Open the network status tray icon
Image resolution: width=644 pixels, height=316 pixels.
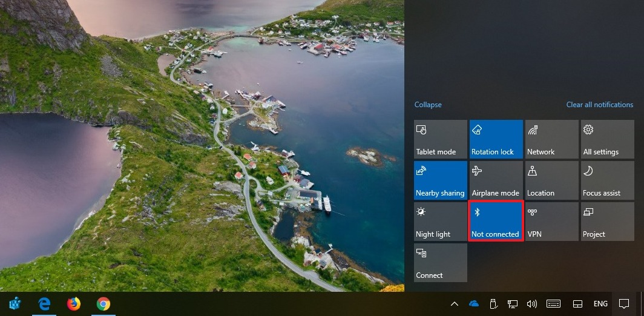coord(513,304)
